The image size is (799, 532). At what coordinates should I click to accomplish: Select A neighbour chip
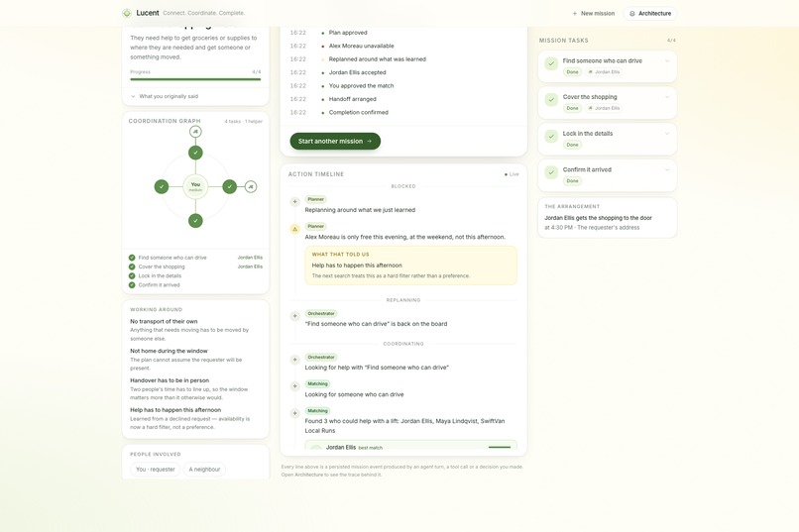click(x=204, y=470)
